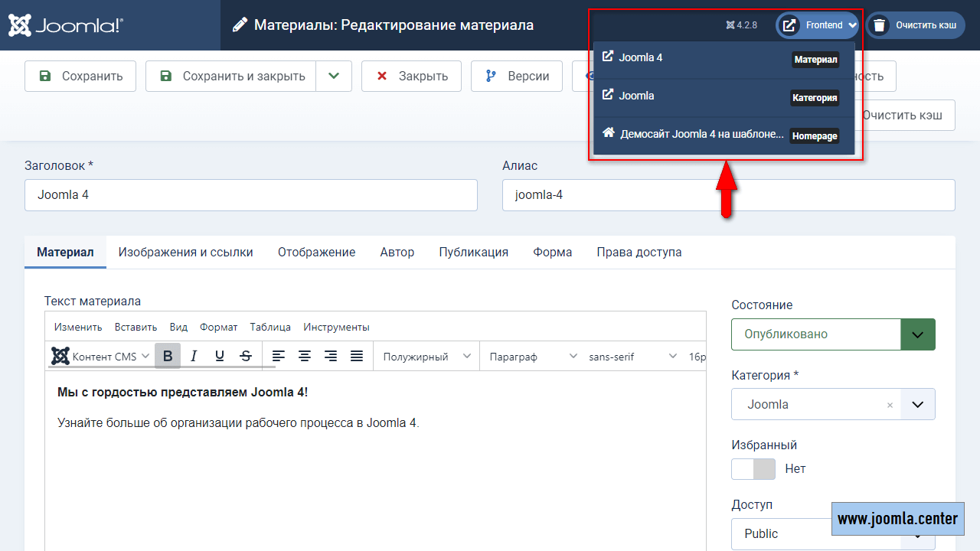This screenshot has height=551, width=980.
Task: Apply underline formatting to text
Action: tap(220, 356)
